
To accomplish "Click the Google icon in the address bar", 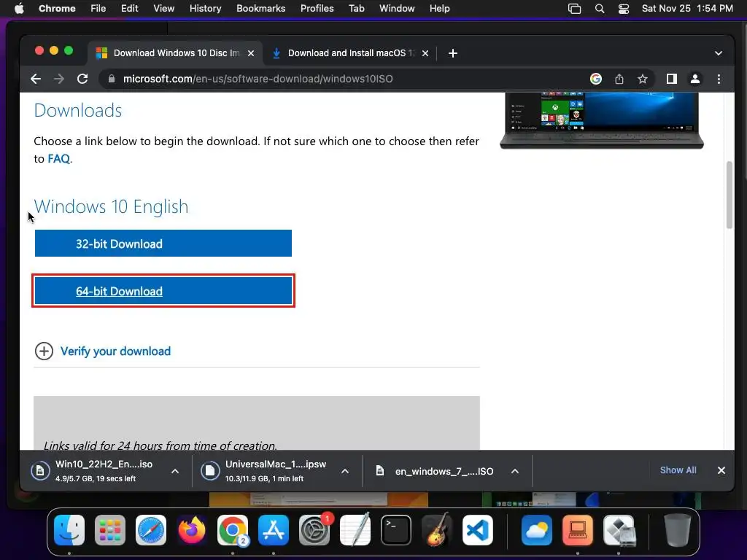I will tap(595, 79).
